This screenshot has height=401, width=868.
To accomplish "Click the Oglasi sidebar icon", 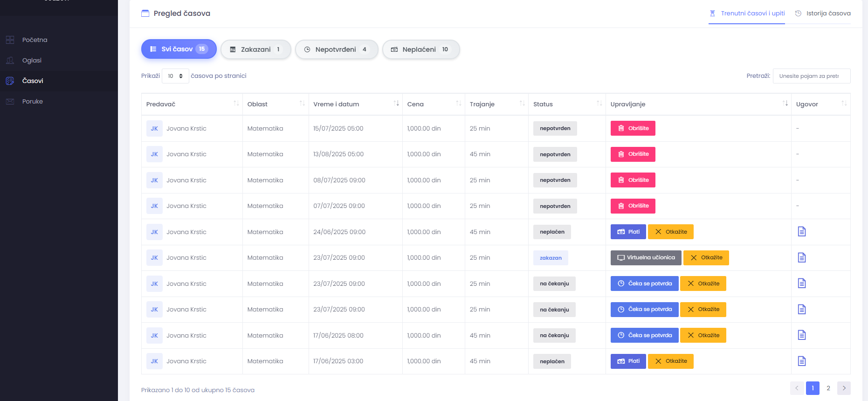I will tap(10, 60).
